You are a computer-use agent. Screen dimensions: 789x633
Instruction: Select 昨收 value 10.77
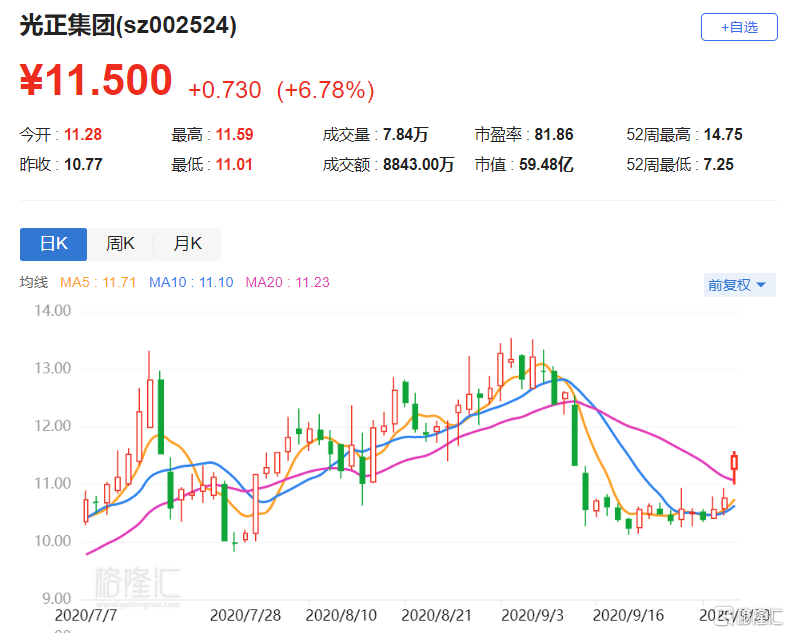coord(83,164)
